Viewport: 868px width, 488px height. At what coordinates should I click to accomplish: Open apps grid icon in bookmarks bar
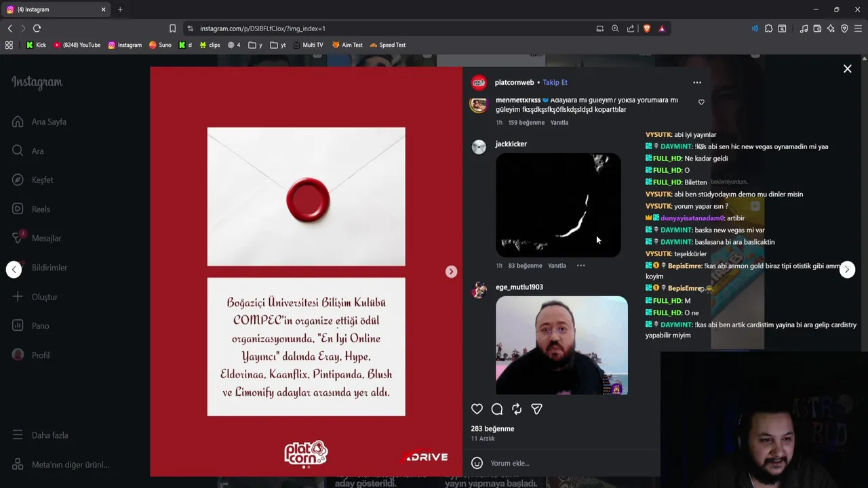click(9, 45)
